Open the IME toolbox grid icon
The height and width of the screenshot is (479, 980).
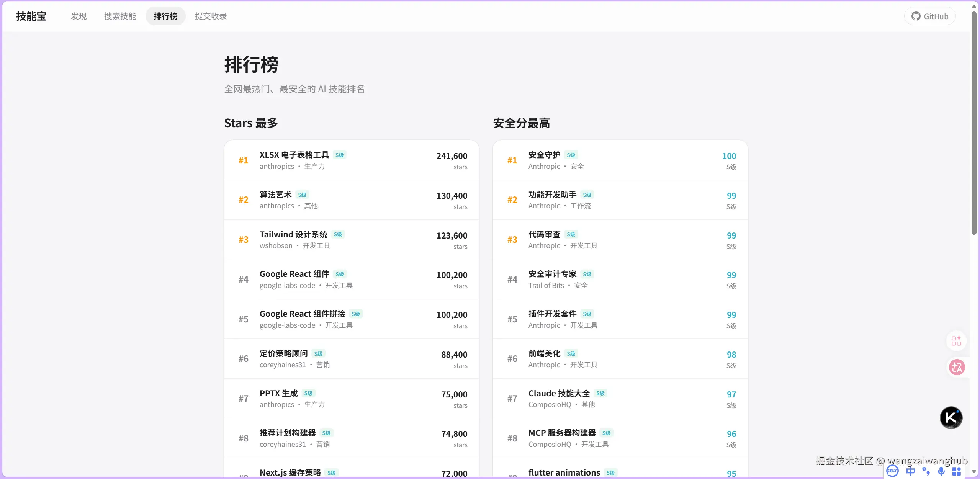click(x=957, y=471)
